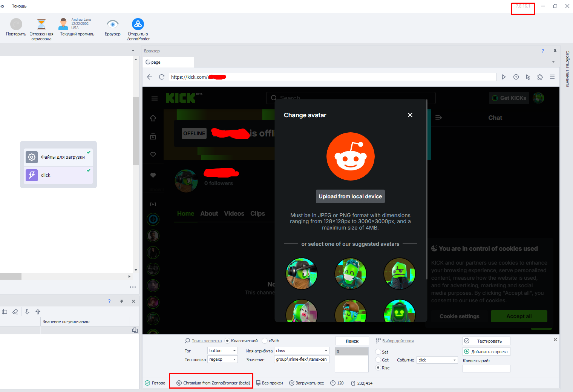Toggle Загружать все in status bar
The width and height of the screenshot is (573, 392).
click(306, 383)
